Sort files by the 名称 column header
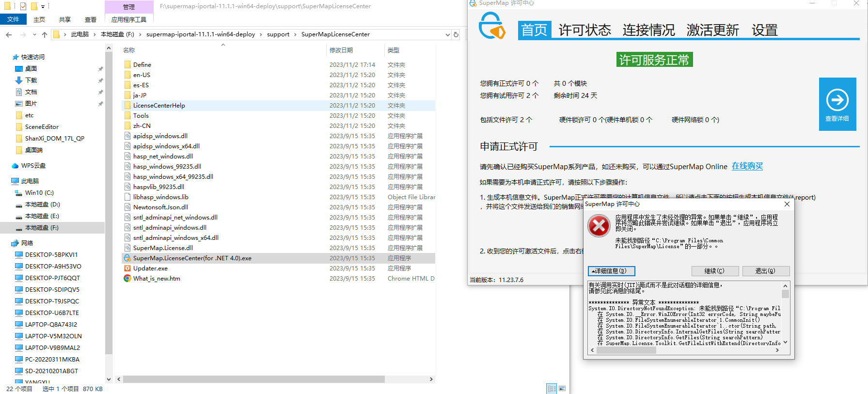 129,50
